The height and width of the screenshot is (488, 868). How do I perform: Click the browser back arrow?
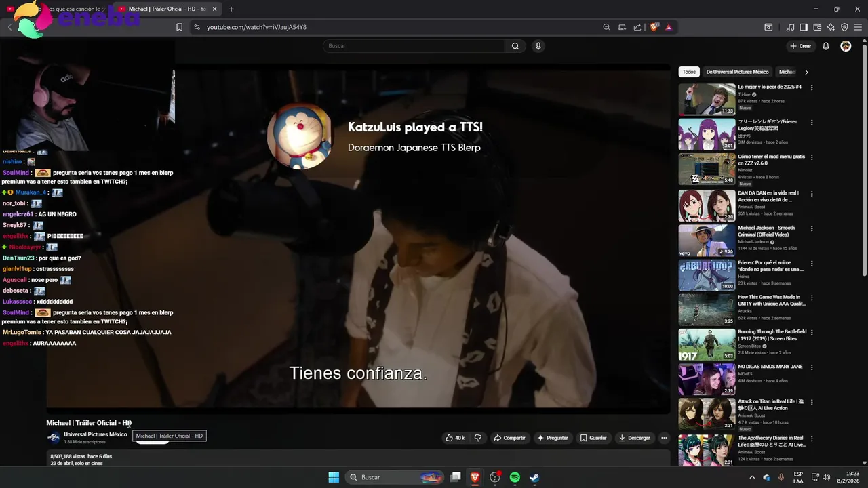[9, 27]
